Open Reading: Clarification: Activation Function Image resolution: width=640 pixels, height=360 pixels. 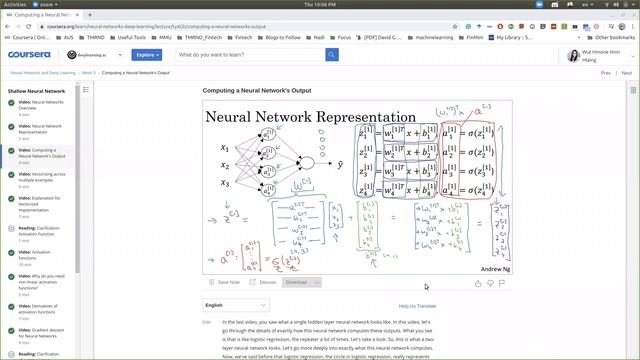coord(37,234)
